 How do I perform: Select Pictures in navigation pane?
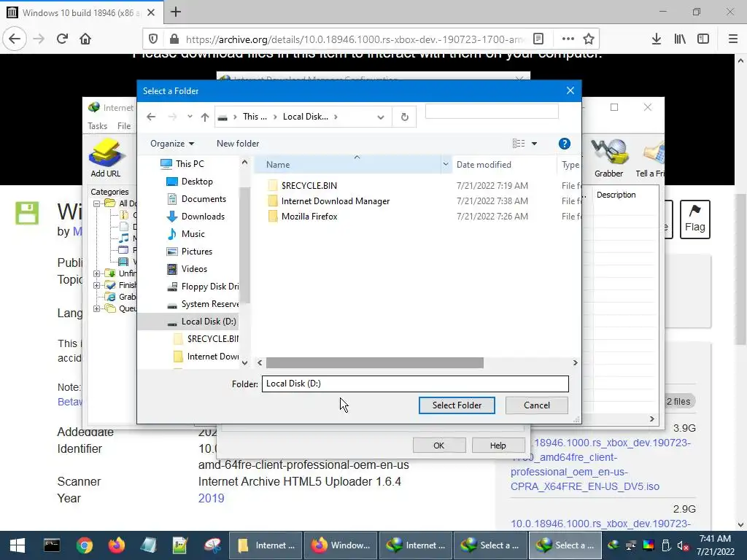[x=196, y=252]
